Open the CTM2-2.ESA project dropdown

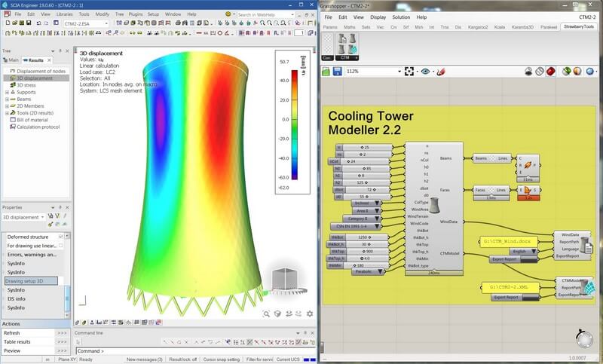point(106,23)
